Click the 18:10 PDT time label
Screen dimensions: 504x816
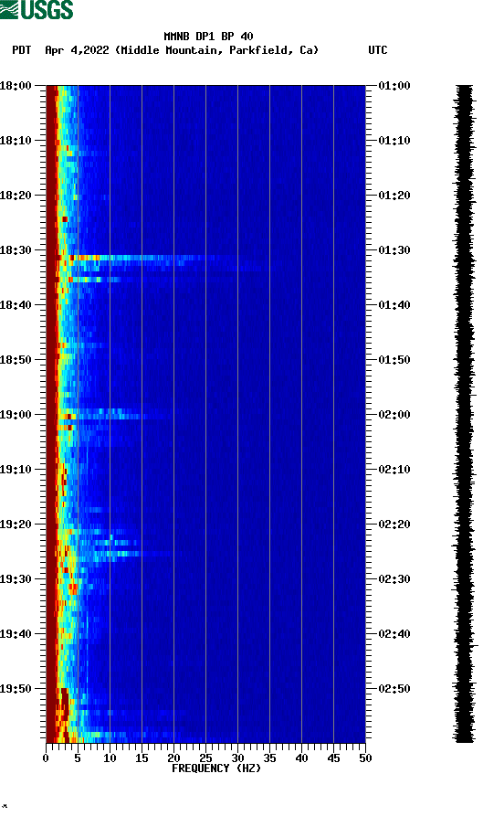(x=16, y=141)
